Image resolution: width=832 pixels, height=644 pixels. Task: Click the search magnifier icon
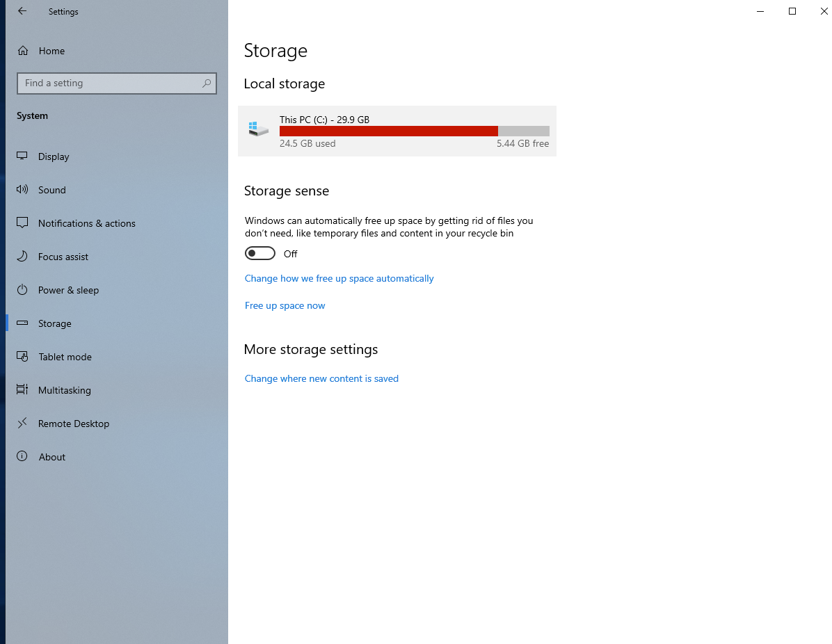coord(207,83)
